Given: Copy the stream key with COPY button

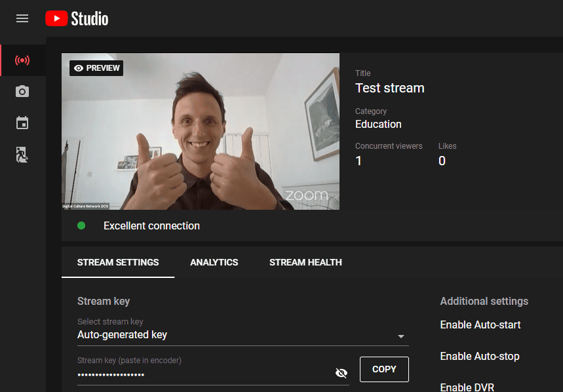Looking at the screenshot, I should [x=384, y=369].
